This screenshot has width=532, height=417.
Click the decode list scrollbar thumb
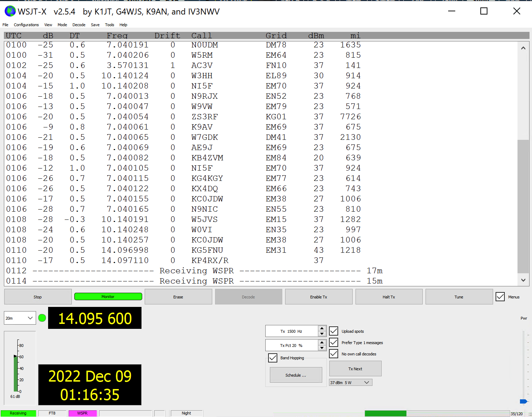coord(523,206)
